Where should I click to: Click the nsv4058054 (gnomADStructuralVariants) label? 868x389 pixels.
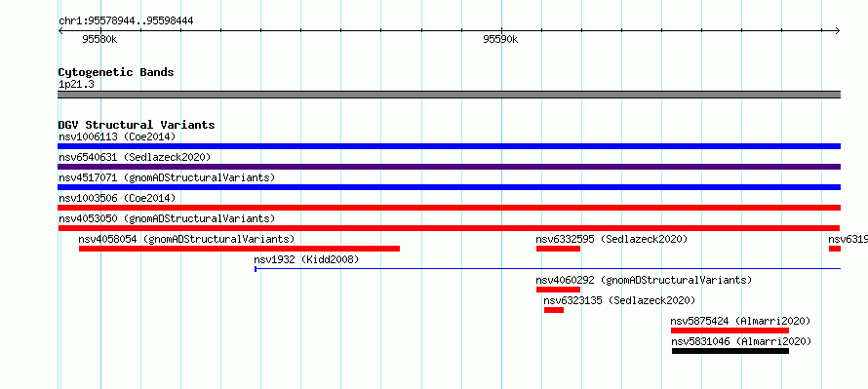[x=186, y=239]
